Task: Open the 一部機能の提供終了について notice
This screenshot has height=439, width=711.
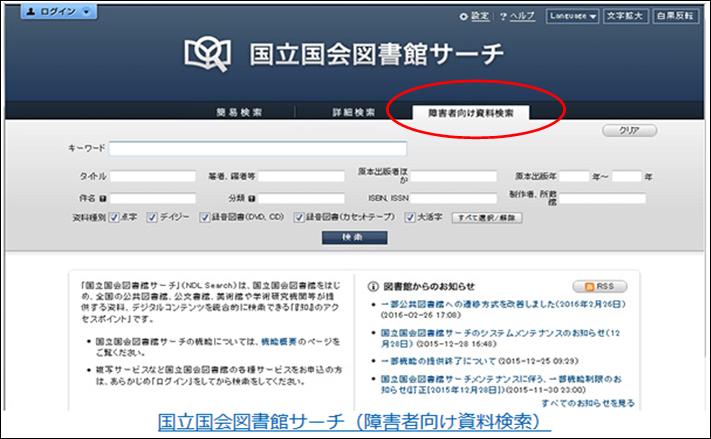Action: coord(438,361)
